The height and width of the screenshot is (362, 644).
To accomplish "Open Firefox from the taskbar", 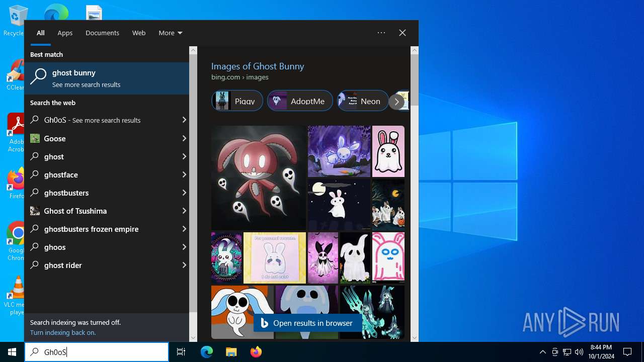I will click(x=256, y=352).
